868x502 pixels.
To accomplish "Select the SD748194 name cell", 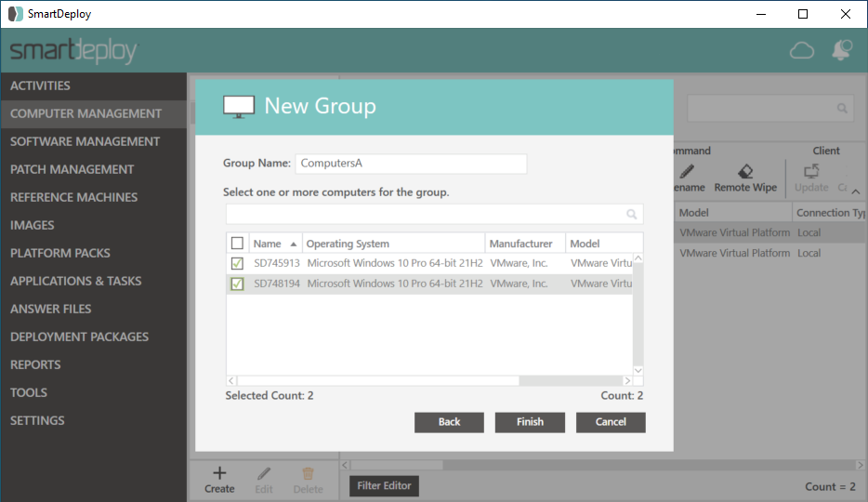I will pos(277,284).
